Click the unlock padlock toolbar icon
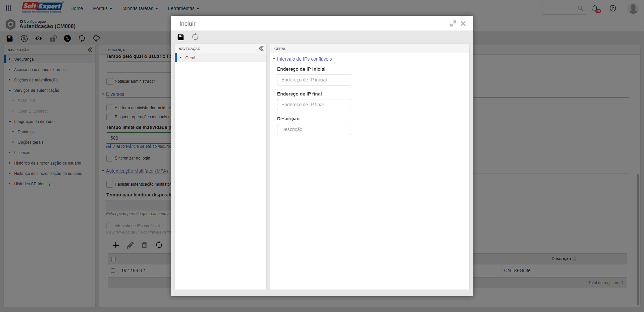Screen dimensions: 644x312 pyautogui.click(x=53, y=39)
